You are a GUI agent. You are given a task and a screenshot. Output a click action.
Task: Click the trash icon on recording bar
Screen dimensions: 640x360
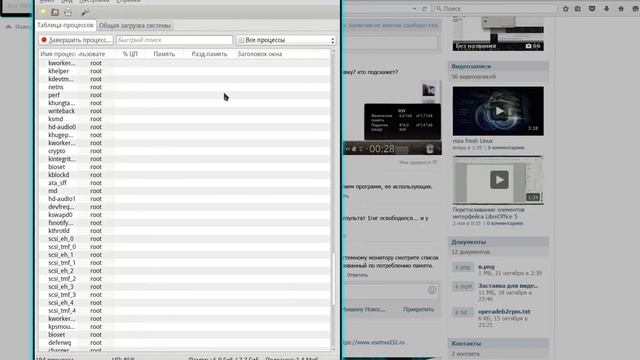429,149
